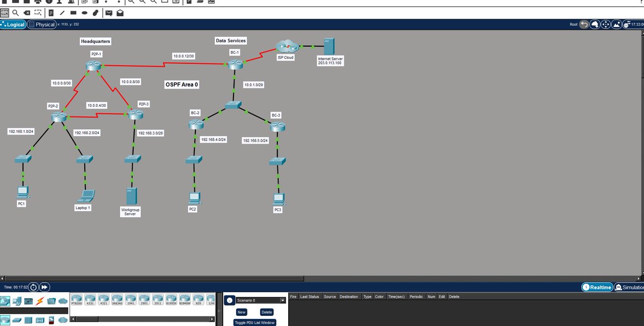The width and height of the screenshot is (644, 326).
Task: Pick the IR8340 router model
Action: pyautogui.click(x=118, y=300)
